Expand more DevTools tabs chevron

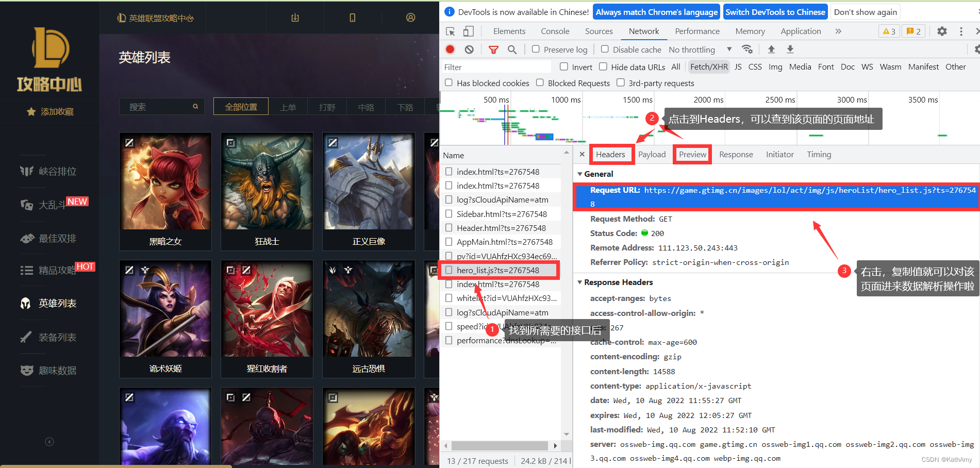(x=838, y=31)
